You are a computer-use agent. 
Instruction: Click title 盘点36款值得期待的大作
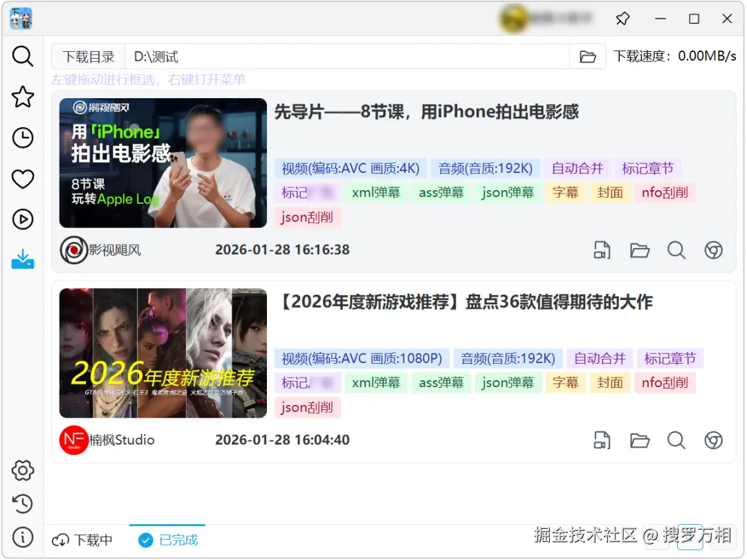559,302
